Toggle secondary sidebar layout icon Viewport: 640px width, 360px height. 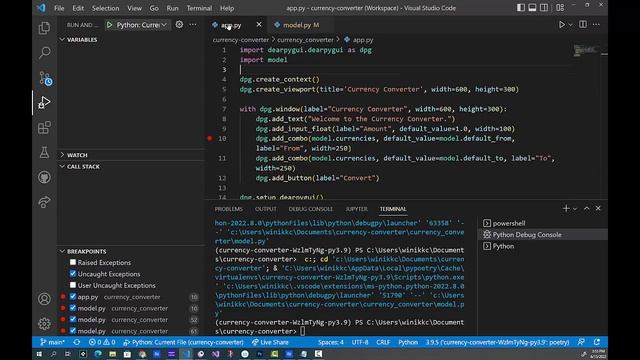[544, 8]
